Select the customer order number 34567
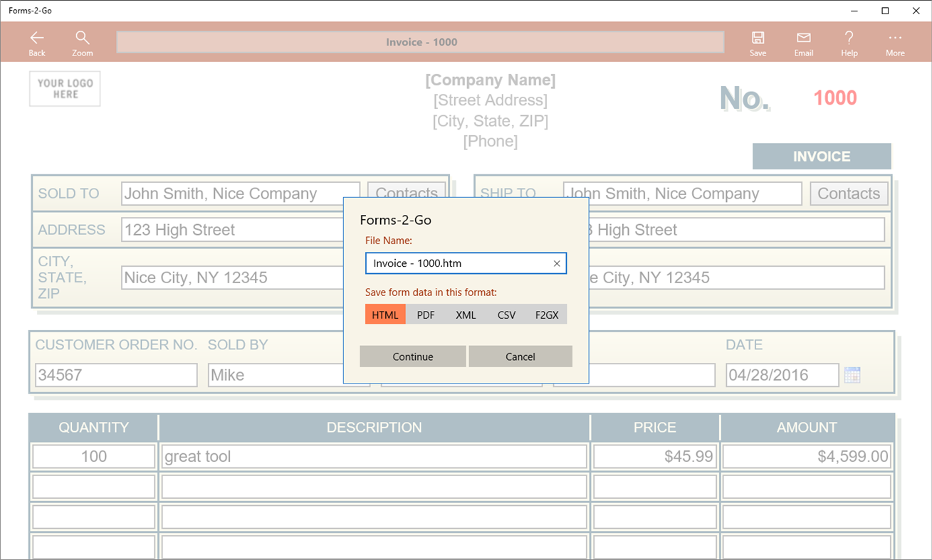 [x=116, y=374]
